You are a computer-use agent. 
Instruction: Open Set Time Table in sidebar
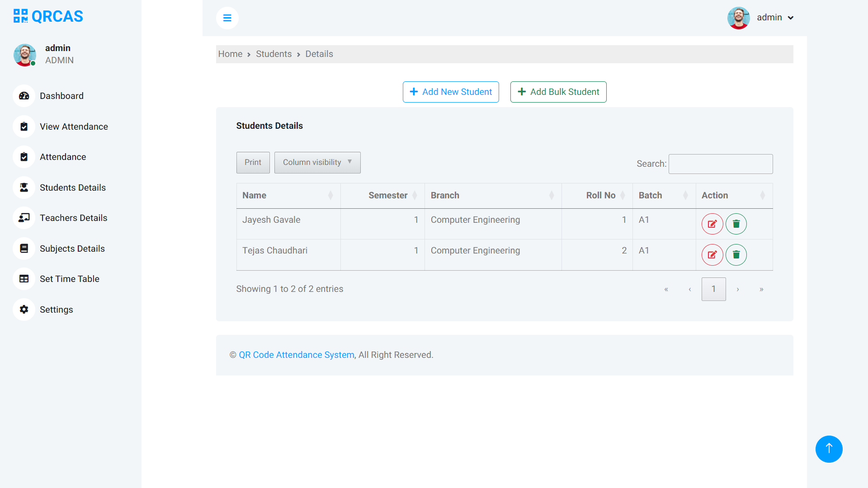pos(69,279)
